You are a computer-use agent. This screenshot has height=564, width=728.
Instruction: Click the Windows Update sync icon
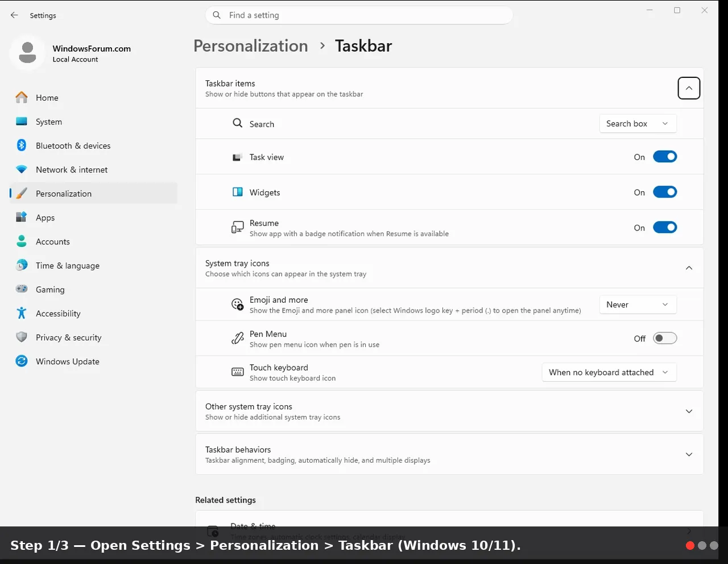22,361
